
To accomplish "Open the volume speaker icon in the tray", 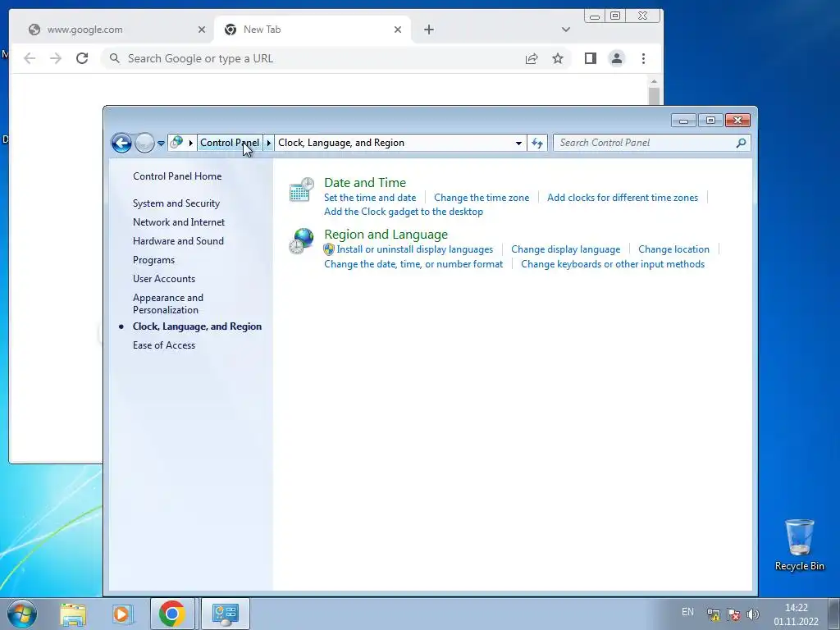I will coord(753,614).
